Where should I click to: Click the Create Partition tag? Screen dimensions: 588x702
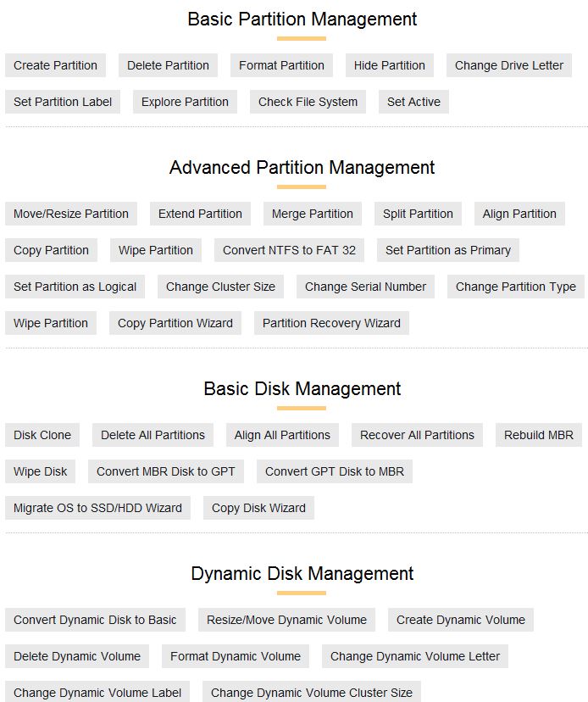tap(55, 65)
